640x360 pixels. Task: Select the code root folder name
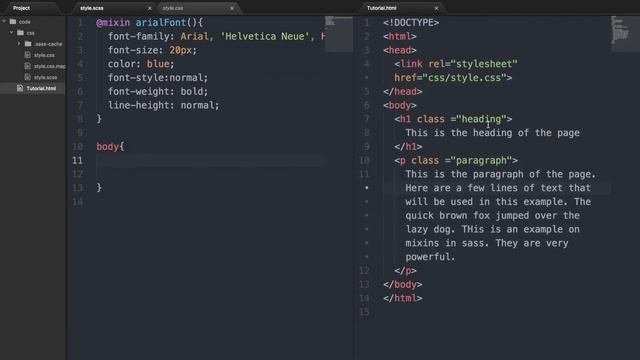pos(24,22)
